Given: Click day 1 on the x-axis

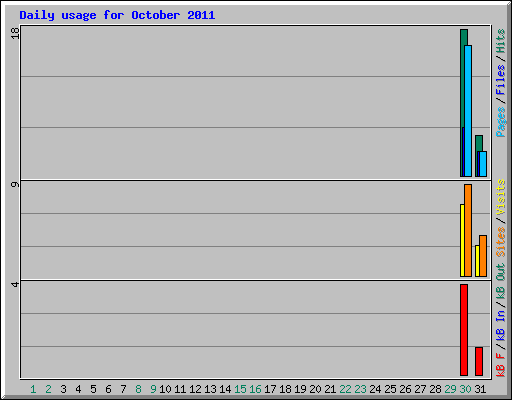Looking at the screenshot, I should pyautogui.click(x=33, y=389).
